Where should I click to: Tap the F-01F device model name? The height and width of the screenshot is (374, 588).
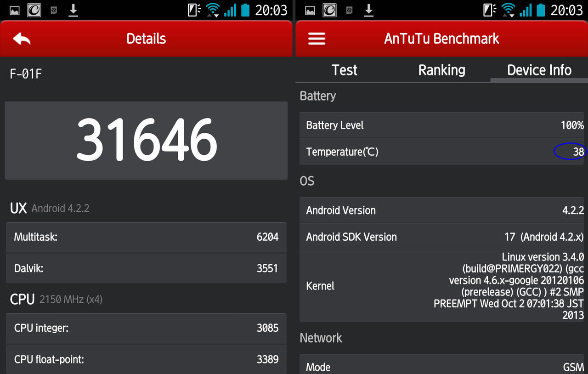(x=26, y=74)
